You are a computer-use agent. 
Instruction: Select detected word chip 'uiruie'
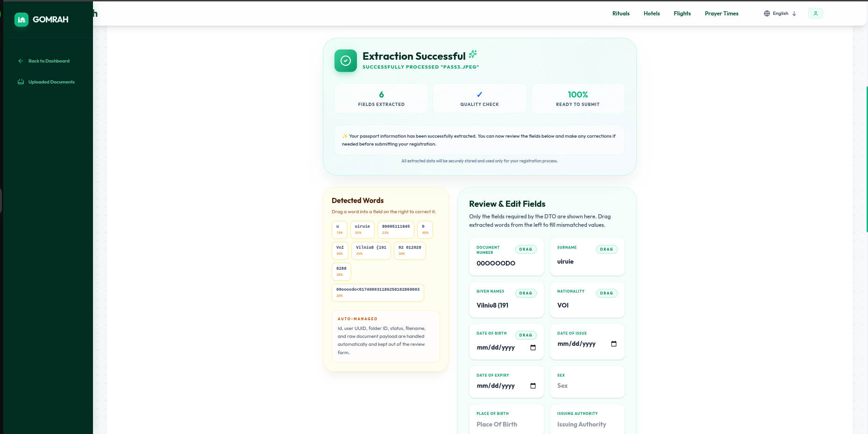point(362,230)
